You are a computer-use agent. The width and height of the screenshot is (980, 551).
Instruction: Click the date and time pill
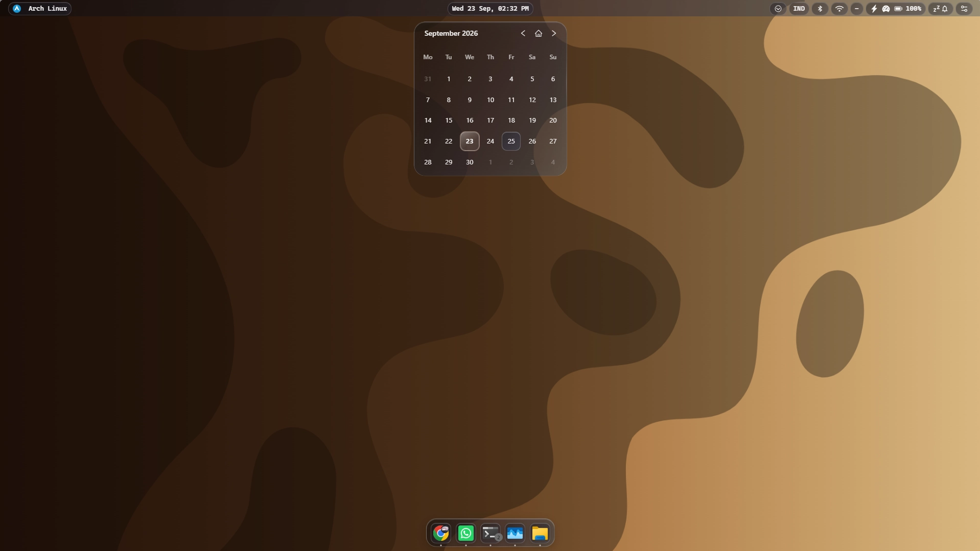click(x=490, y=9)
